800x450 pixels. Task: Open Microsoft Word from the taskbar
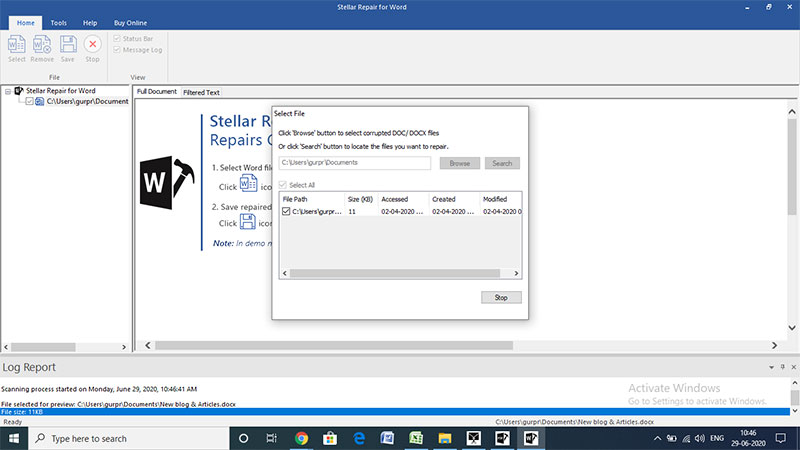(387, 438)
